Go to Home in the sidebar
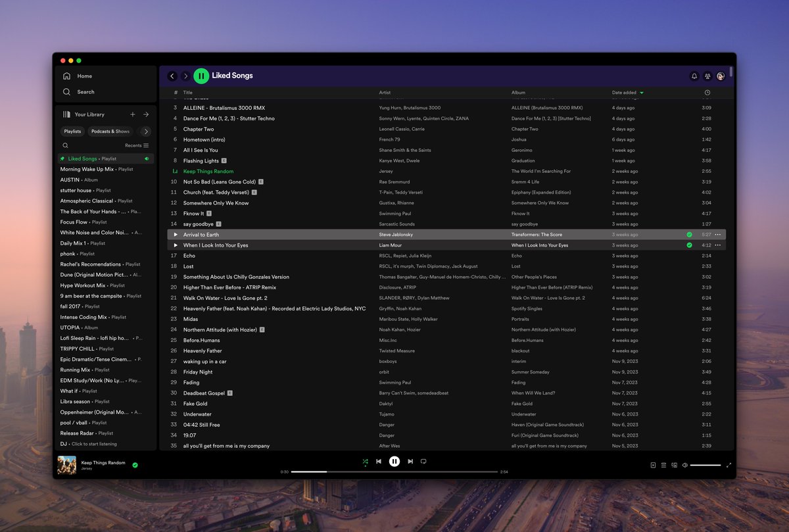Viewport: 789px width, 532px height. point(78,76)
